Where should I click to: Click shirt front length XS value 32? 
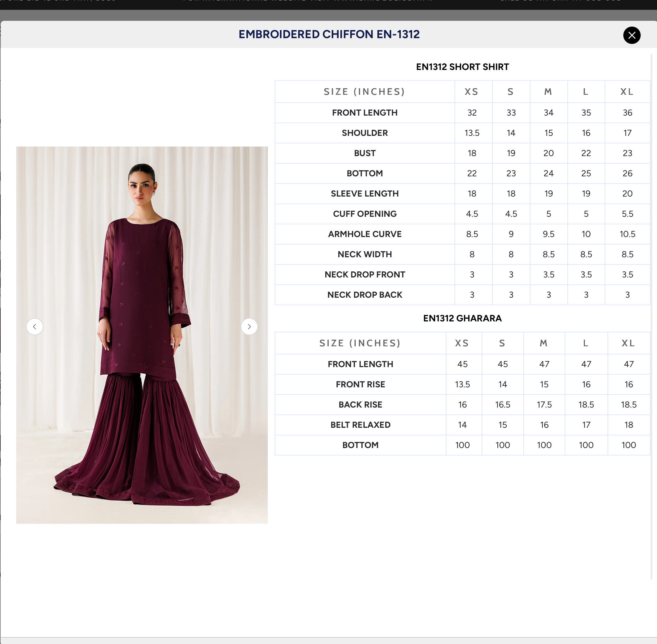472,113
